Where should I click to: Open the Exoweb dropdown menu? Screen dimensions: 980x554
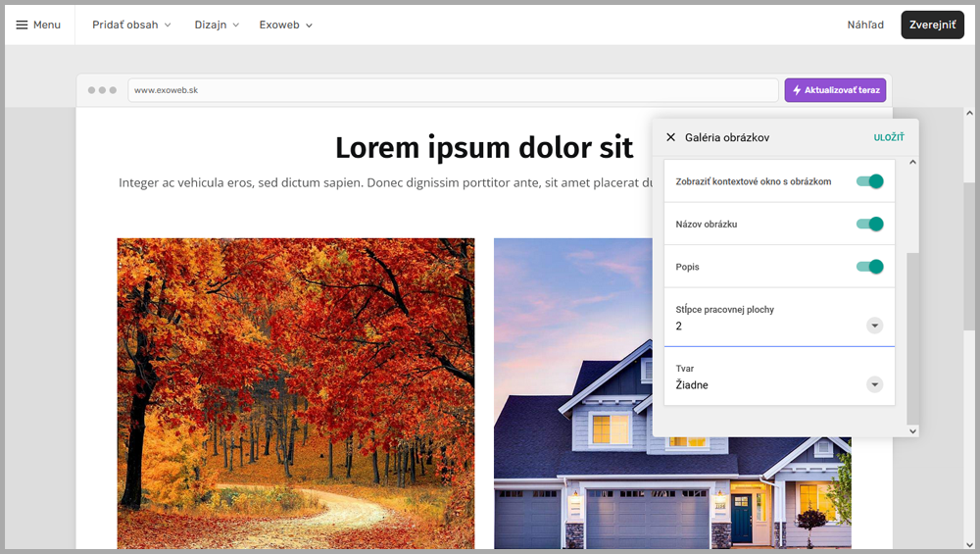[286, 25]
